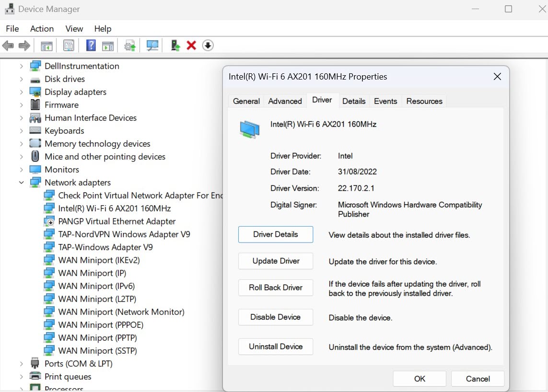Click the Disable device down-arrow icon
The image size is (548, 392).
point(208,46)
